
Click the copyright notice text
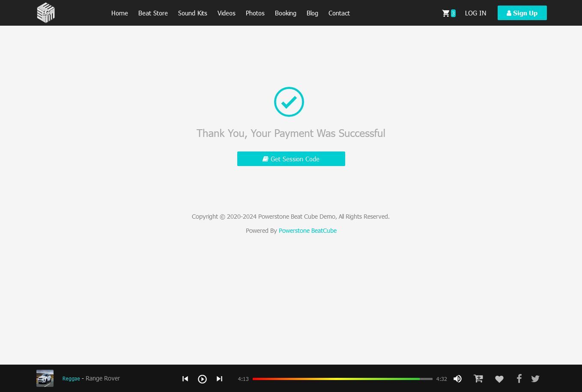[291, 217]
